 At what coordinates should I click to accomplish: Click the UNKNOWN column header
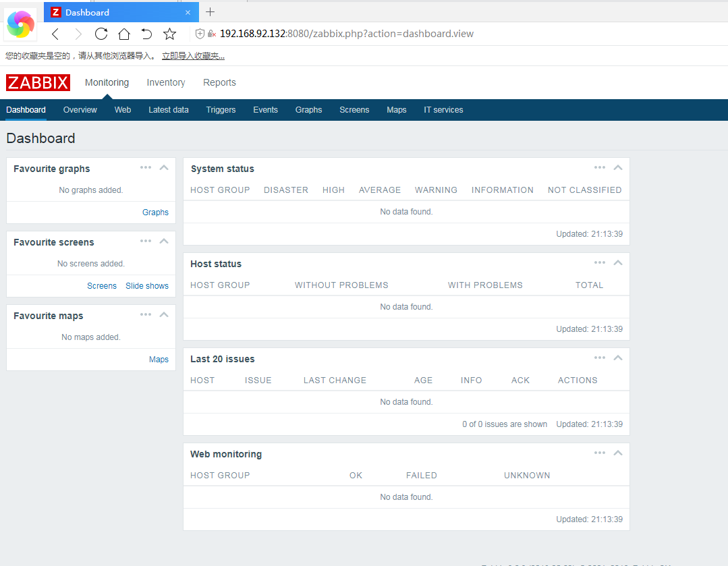[527, 476]
